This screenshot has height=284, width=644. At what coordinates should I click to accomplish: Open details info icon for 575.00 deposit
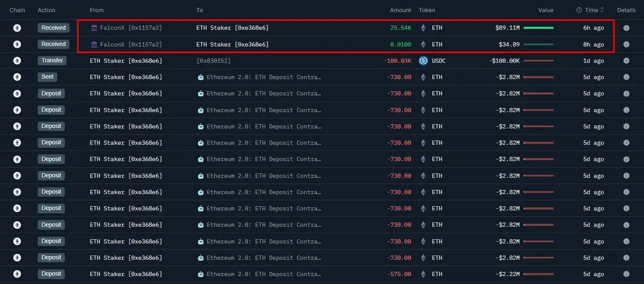coord(626,274)
